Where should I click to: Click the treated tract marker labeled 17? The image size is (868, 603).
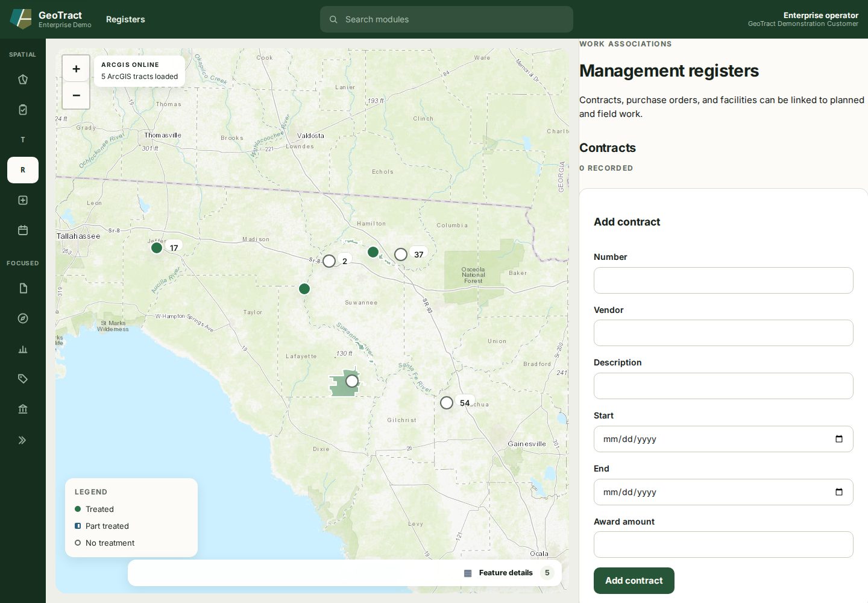[157, 248]
